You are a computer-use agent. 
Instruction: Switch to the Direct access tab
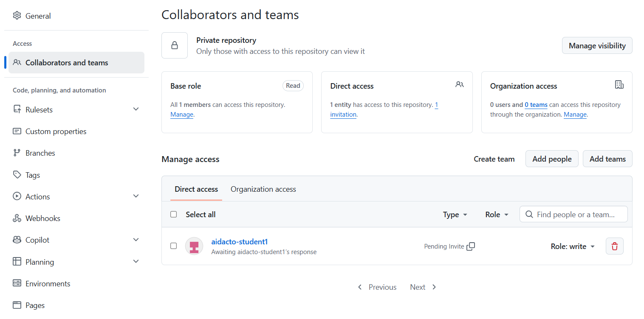coord(196,189)
